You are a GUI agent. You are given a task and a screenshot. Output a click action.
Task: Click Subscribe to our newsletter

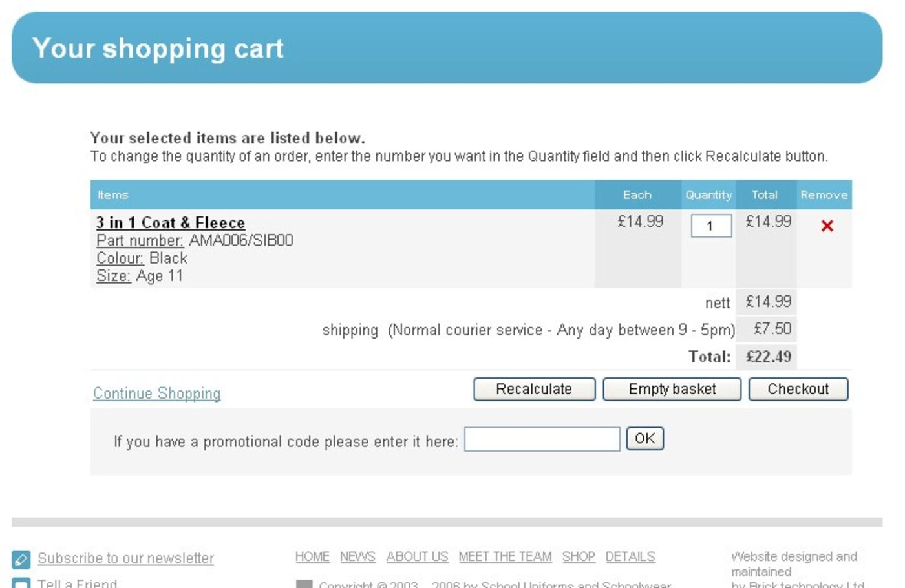[x=126, y=558]
